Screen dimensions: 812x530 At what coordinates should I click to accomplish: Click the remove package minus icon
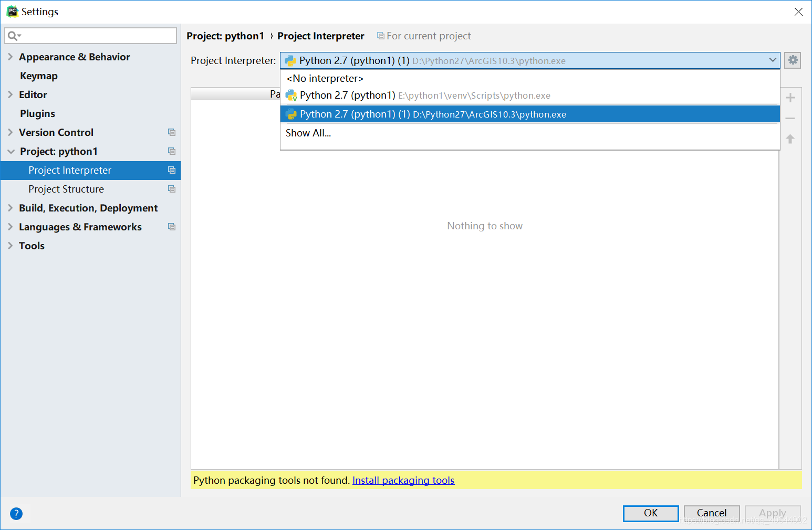pos(790,119)
